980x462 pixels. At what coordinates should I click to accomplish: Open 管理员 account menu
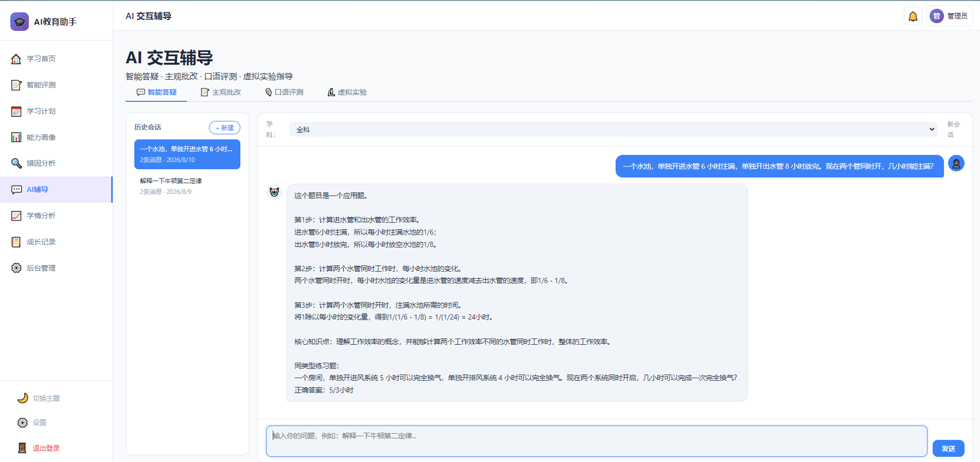[950, 16]
